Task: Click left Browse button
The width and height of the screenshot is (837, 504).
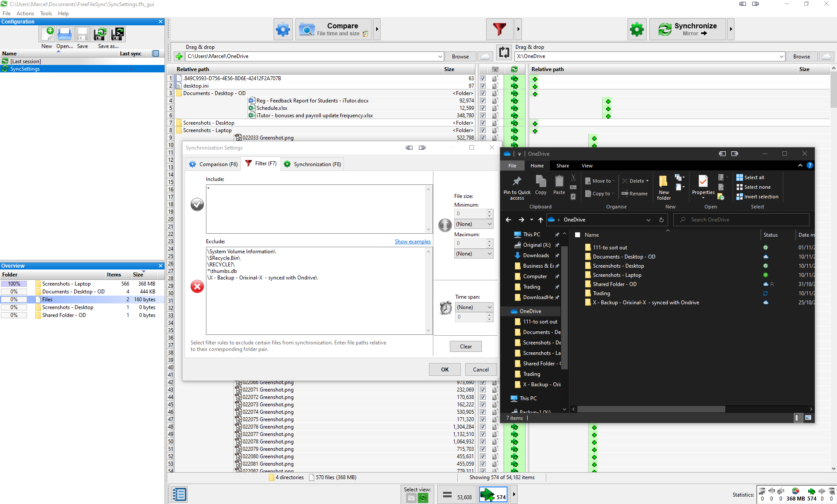Action: pyautogui.click(x=460, y=56)
